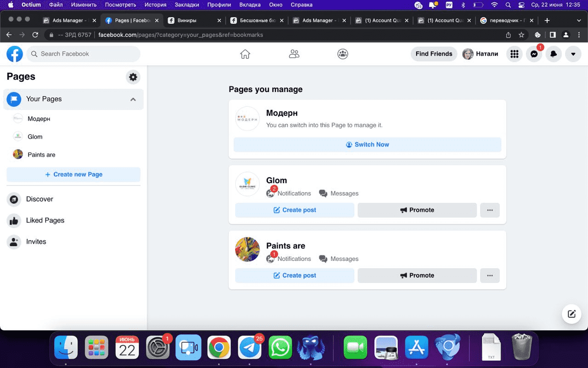
Task: Open the Messenger icon with notification badge
Action: coord(534,54)
